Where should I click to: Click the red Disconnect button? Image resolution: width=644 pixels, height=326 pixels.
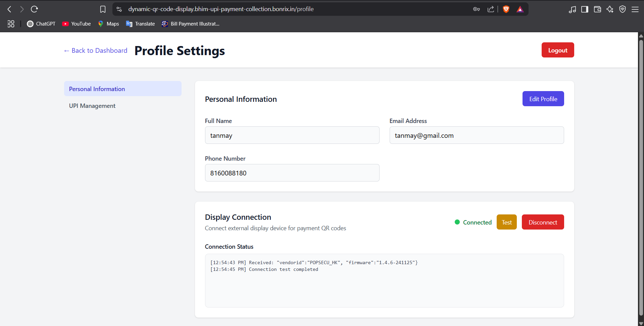coord(543,222)
